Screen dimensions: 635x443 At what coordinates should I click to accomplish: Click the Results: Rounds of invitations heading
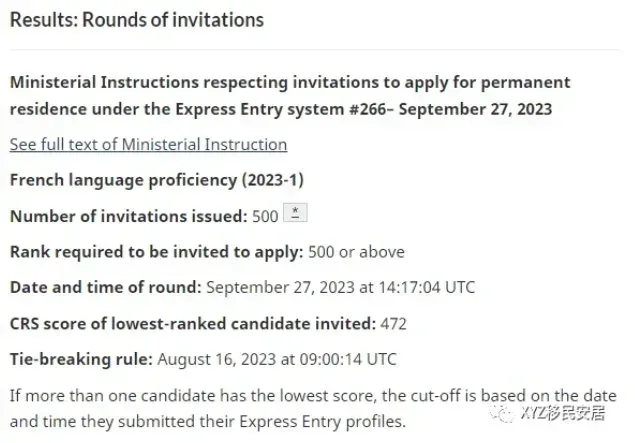coord(136,20)
